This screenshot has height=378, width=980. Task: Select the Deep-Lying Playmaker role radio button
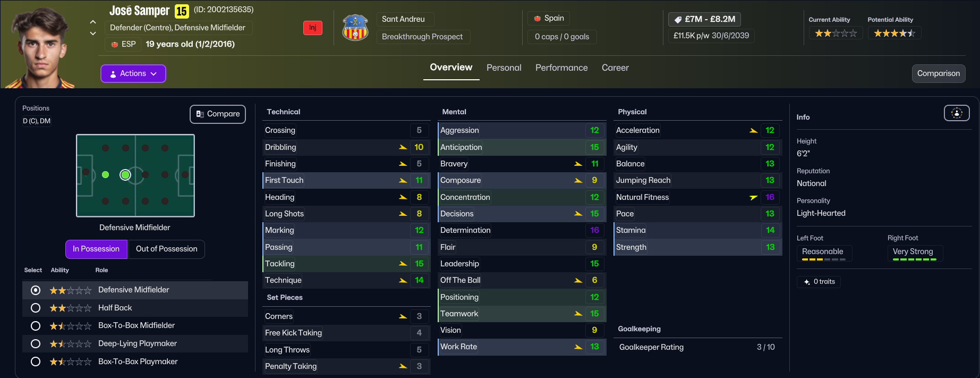point(36,343)
